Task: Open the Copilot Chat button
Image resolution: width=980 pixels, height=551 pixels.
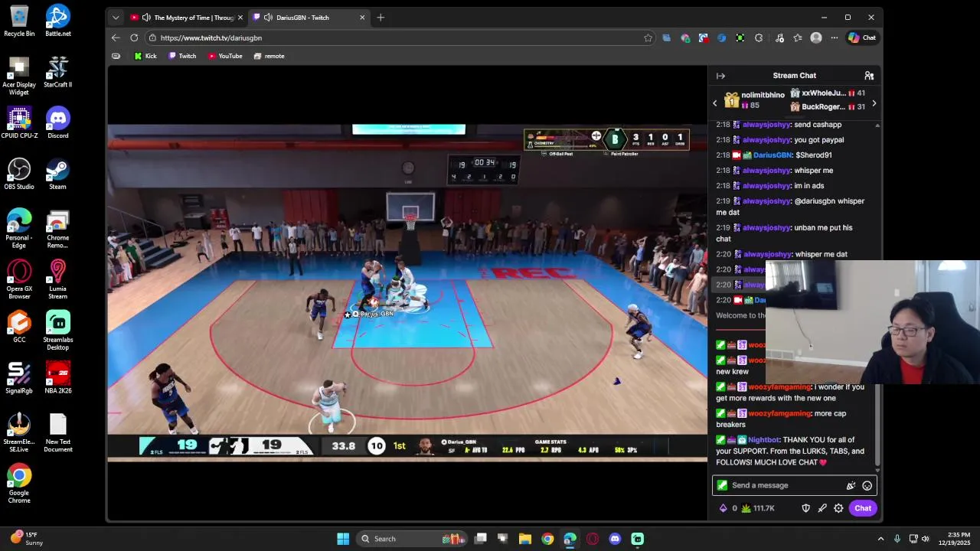Action: point(862,37)
